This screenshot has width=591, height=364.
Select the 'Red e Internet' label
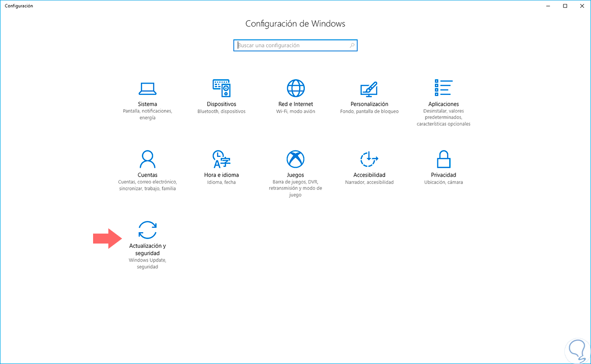click(x=295, y=104)
